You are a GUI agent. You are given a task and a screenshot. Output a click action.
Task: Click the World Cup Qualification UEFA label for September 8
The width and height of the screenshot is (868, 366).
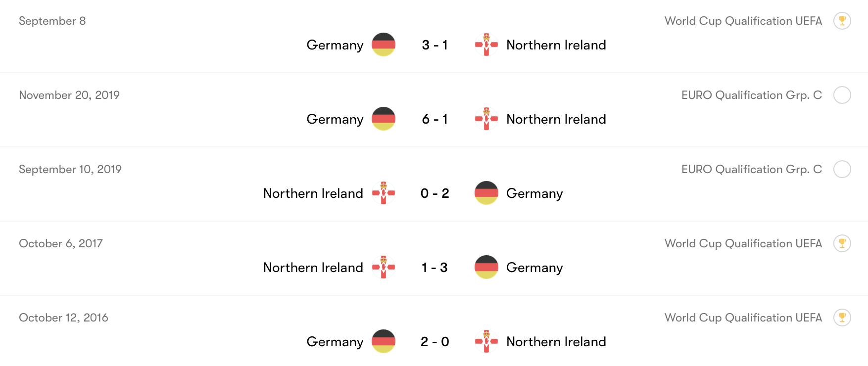point(743,21)
